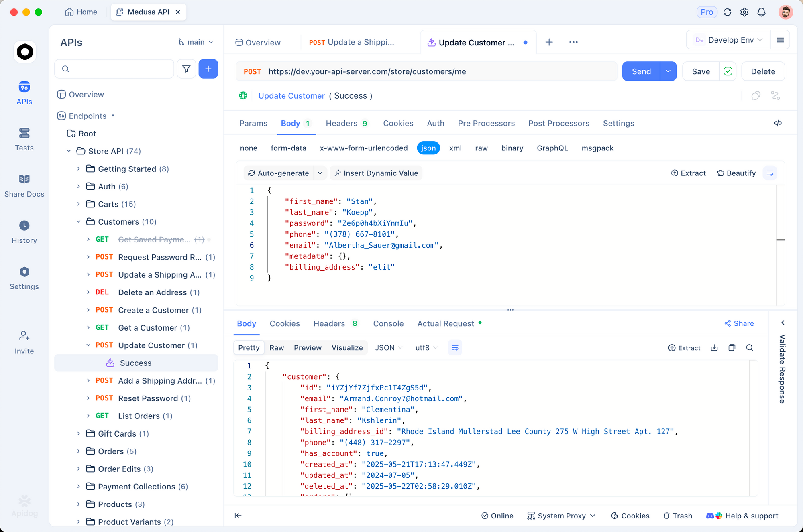
Task: Toggle word wrap in request editor
Action: point(770,173)
